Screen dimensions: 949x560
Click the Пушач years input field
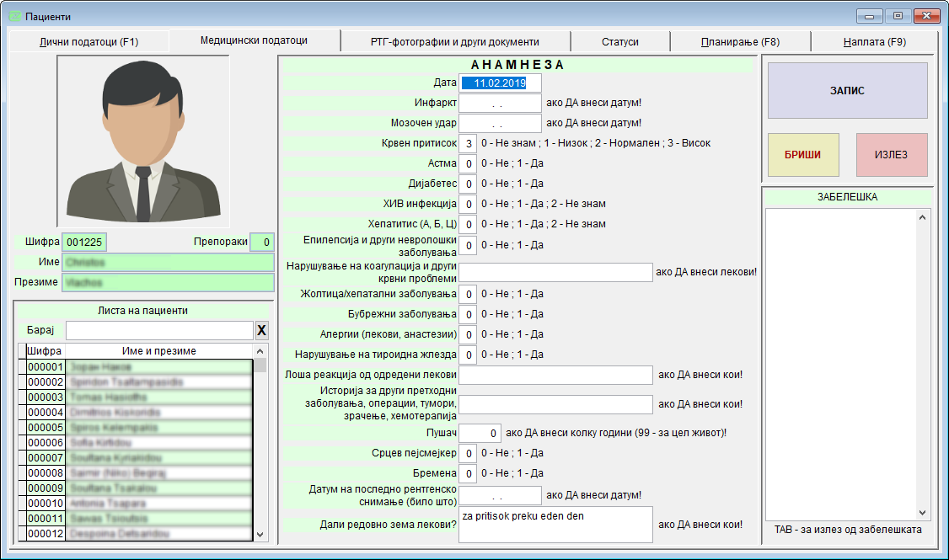(x=480, y=433)
